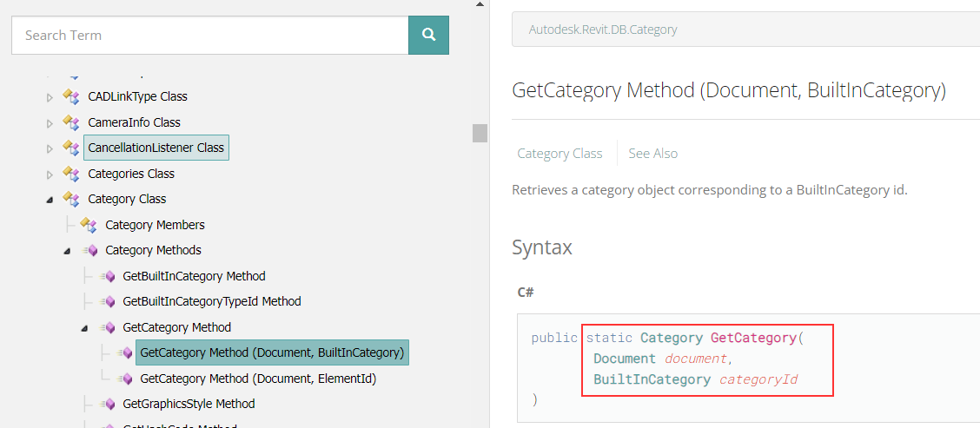Screen dimensions: 980x428
Task: Select GetCategory Method (Document, BuiltInCategory)
Action: (273, 353)
